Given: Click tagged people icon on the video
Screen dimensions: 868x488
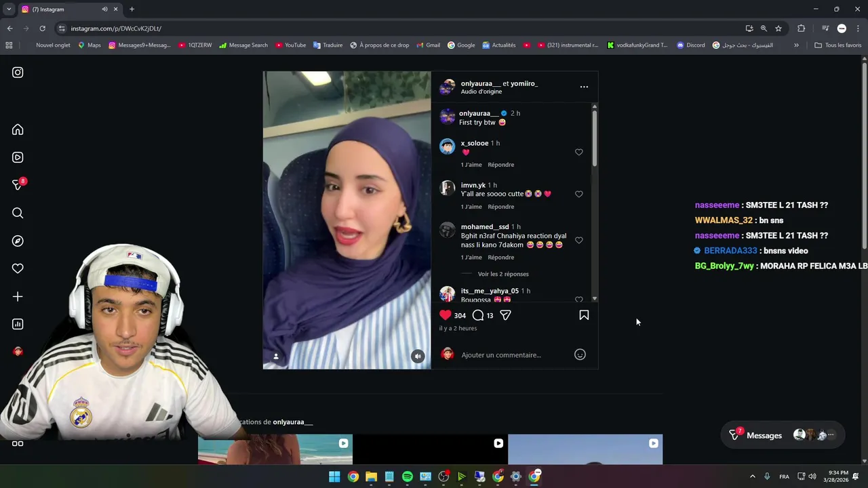Looking at the screenshot, I should click(276, 357).
